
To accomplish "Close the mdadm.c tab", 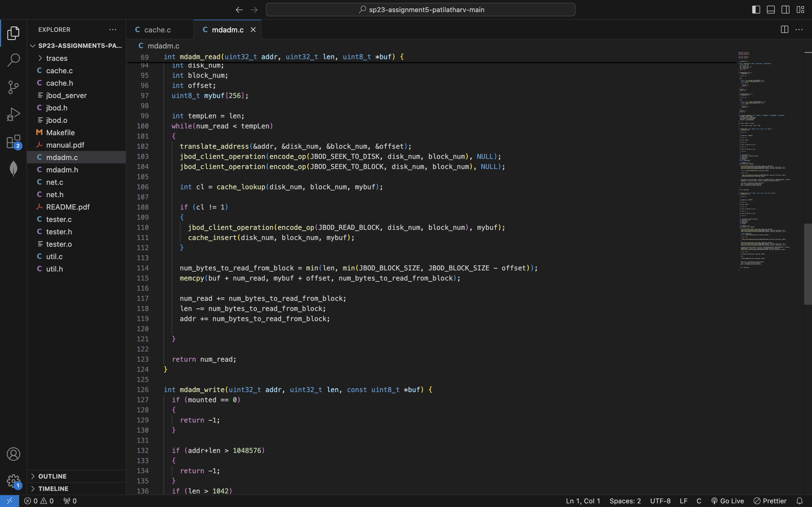I will (x=253, y=30).
